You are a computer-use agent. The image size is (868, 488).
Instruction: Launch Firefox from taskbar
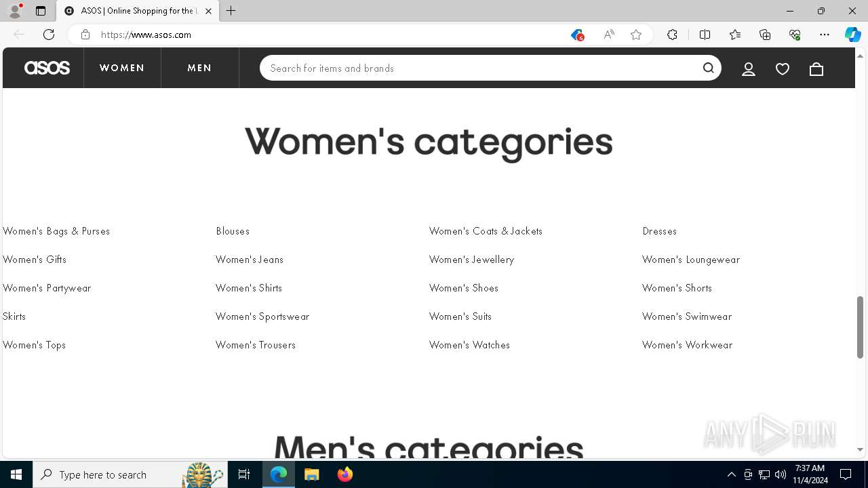click(x=345, y=474)
